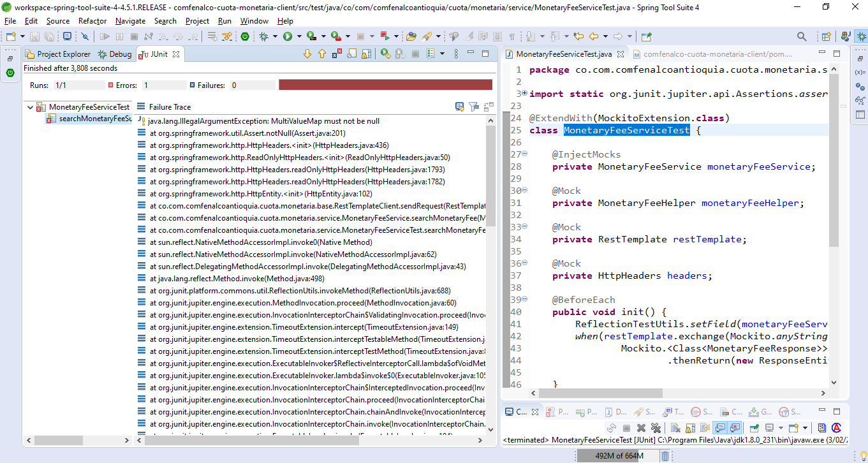
Task: Open the Open Perspective icon
Action: (826, 36)
